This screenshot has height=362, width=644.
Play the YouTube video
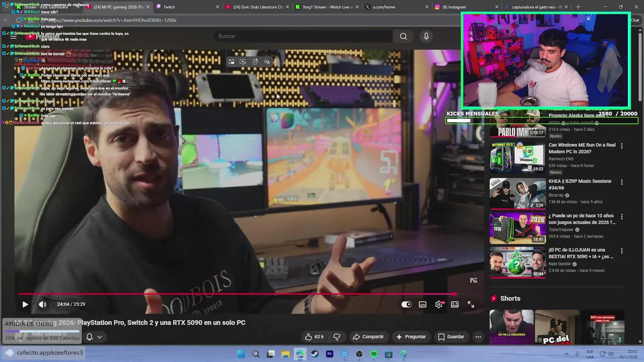(x=25, y=304)
